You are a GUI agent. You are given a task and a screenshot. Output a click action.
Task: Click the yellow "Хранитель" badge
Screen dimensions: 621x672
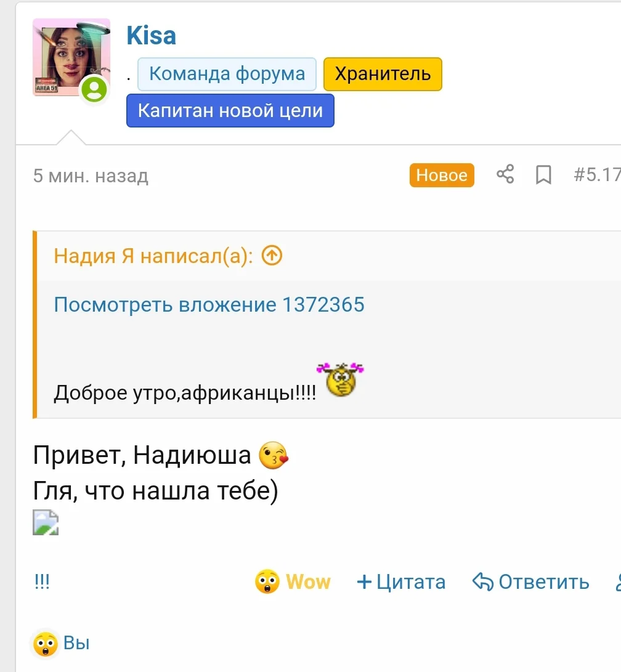tap(383, 74)
